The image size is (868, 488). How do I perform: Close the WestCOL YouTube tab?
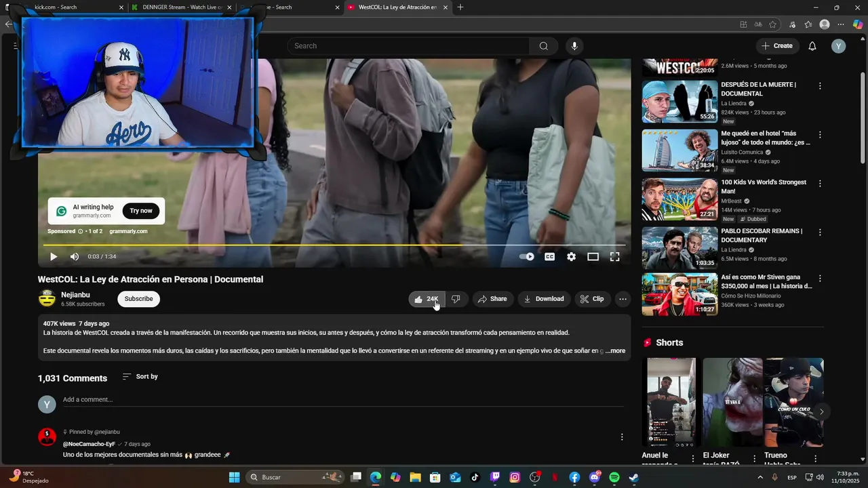point(444,7)
